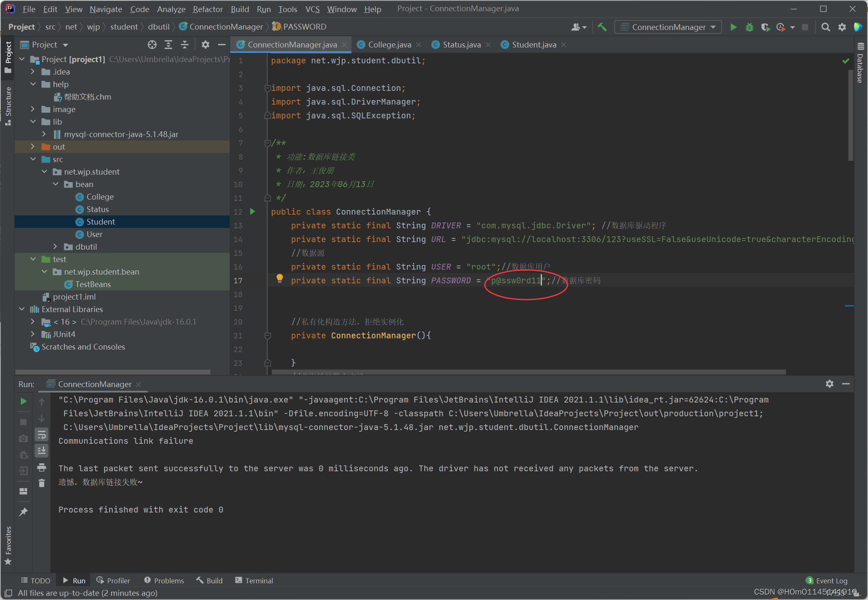Image resolution: width=868 pixels, height=600 pixels.
Task: Click the green run gutter arrow on line 12
Action: click(x=252, y=212)
